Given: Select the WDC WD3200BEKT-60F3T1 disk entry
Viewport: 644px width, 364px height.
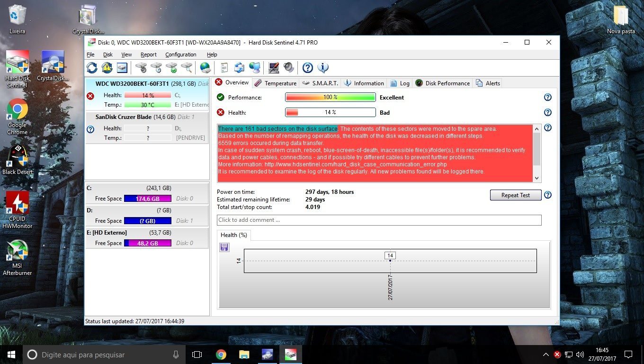Looking at the screenshot, I should [x=147, y=94].
